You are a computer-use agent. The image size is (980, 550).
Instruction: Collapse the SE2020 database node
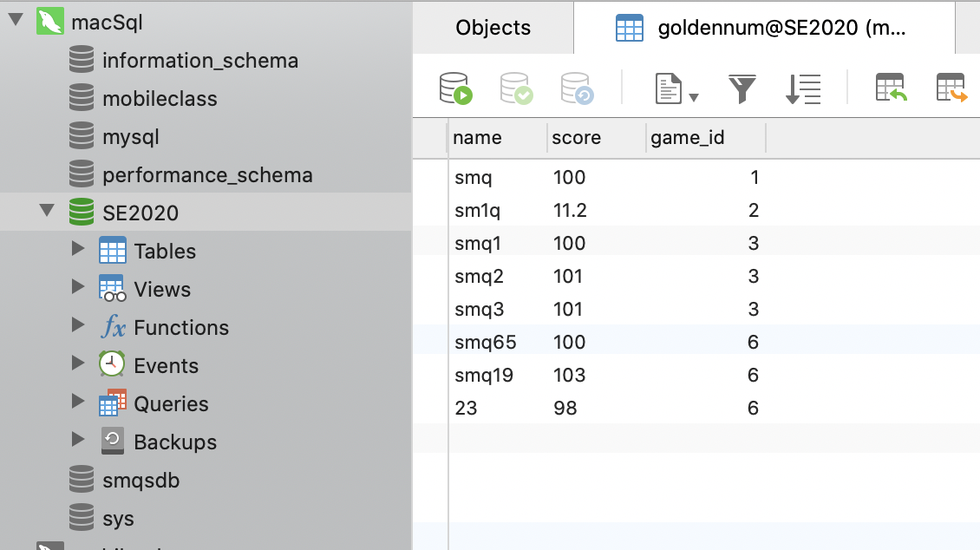tap(45, 213)
